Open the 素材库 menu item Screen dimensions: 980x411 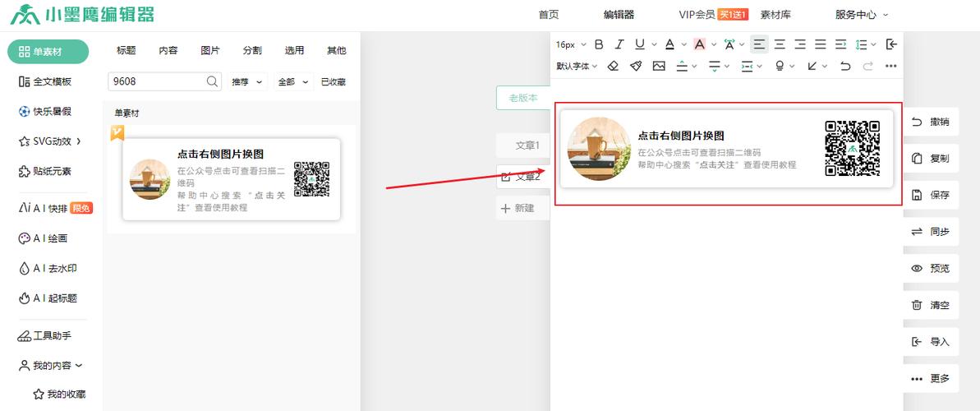coord(775,15)
